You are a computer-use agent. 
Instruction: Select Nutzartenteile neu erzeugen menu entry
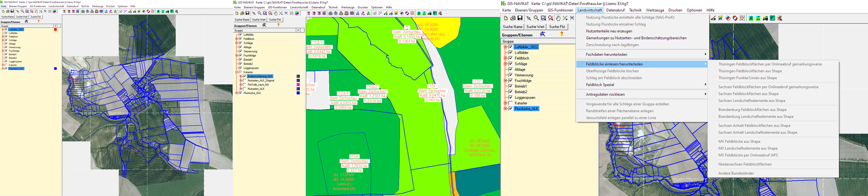pyautogui.click(x=609, y=31)
